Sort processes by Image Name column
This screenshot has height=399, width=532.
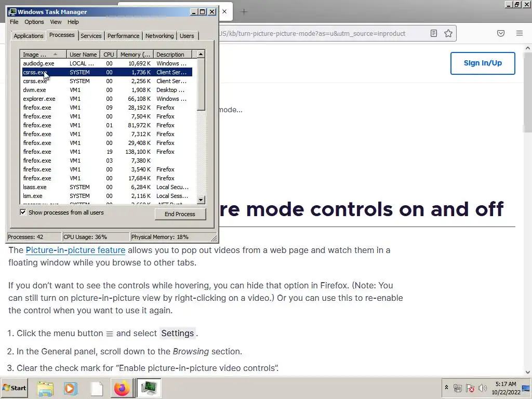pyautogui.click(x=43, y=54)
